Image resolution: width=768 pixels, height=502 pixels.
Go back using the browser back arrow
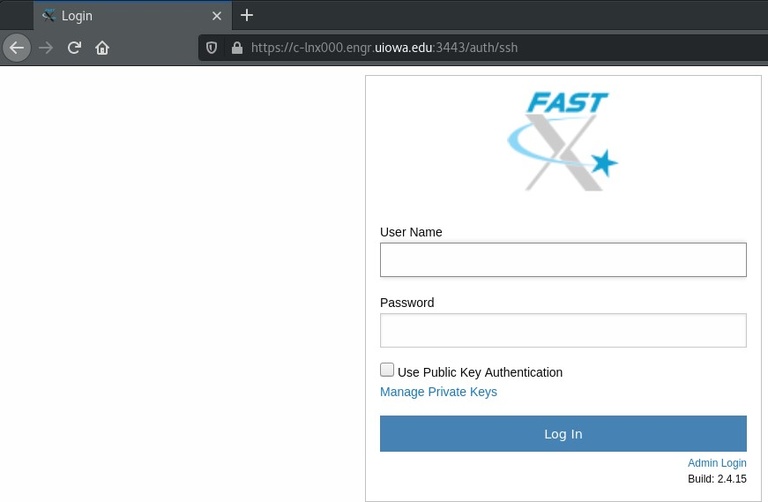tap(16, 47)
